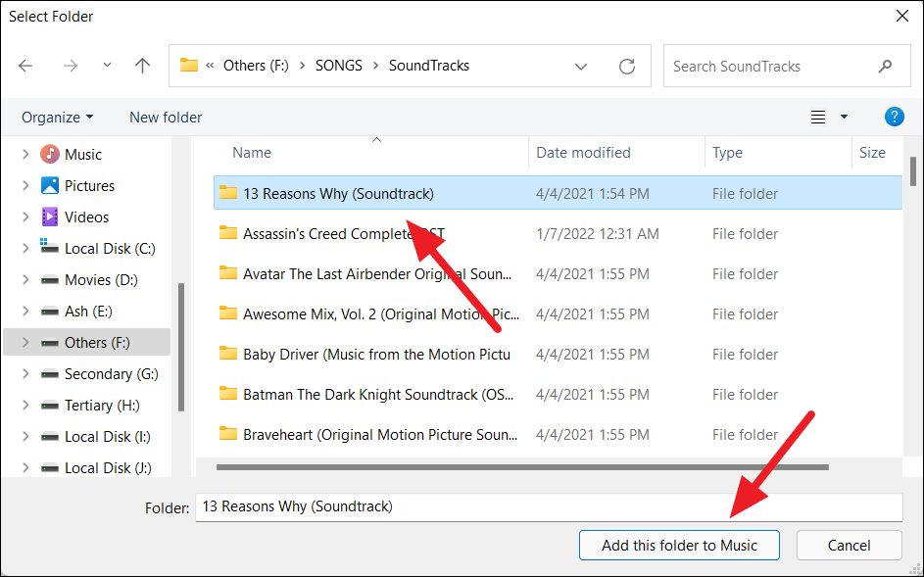Open the Organize menu

(57, 118)
